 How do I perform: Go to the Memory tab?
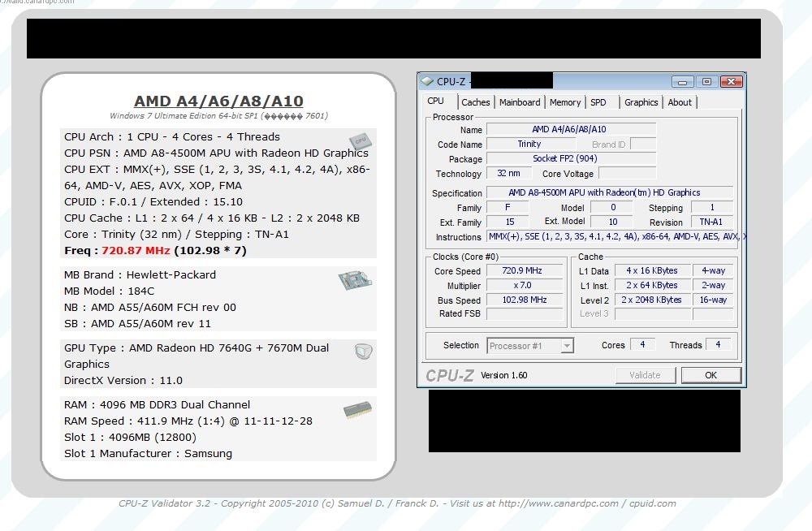[564, 102]
